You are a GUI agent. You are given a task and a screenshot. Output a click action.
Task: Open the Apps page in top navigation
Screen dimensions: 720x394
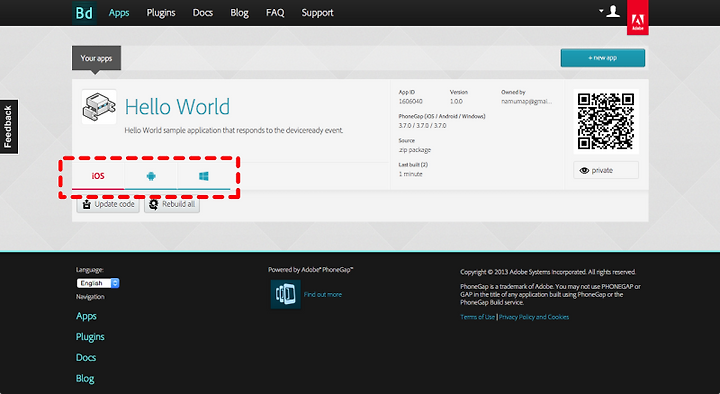click(119, 13)
